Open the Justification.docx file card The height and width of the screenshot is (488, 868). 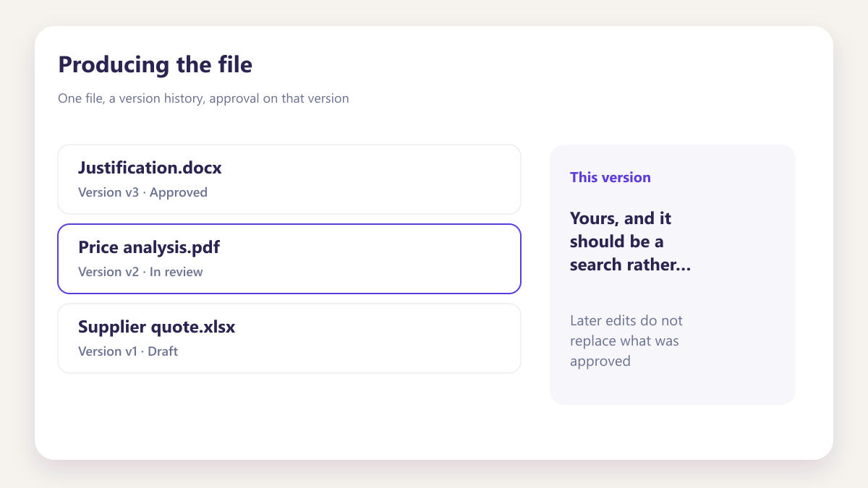click(x=289, y=179)
